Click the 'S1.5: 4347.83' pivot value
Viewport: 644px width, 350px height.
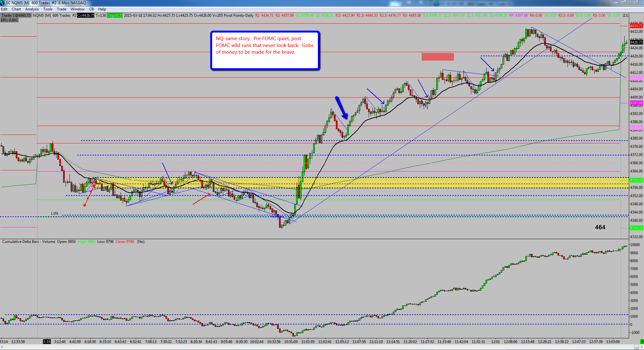[x=454, y=15]
